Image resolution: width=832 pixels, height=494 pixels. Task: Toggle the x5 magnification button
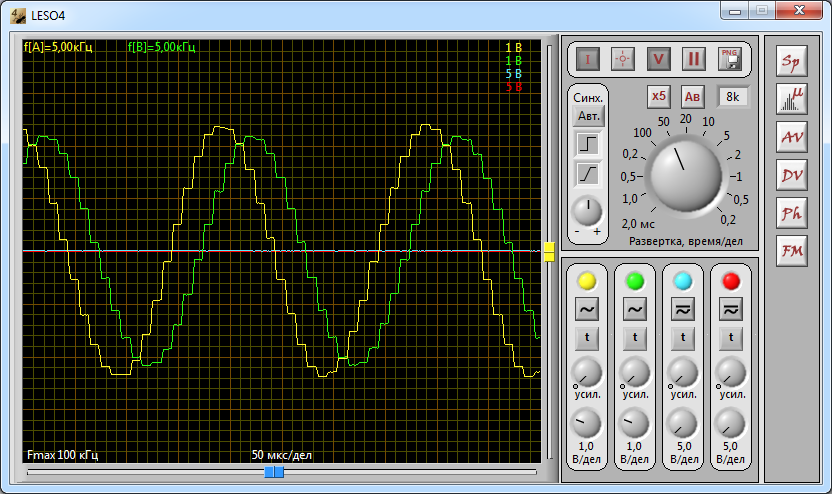(658, 97)
